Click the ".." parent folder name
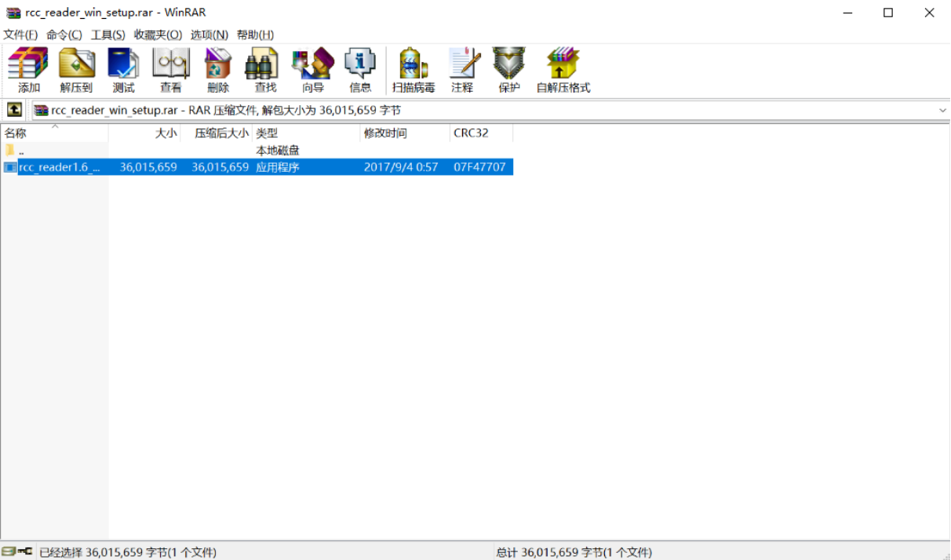Screen dimensions: 951x560 21,151
